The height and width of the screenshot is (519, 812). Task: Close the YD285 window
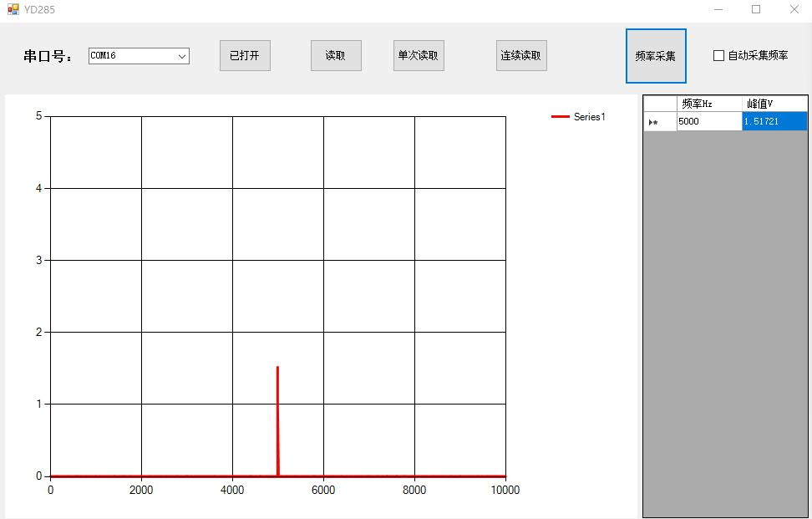(x=794, y=9)
